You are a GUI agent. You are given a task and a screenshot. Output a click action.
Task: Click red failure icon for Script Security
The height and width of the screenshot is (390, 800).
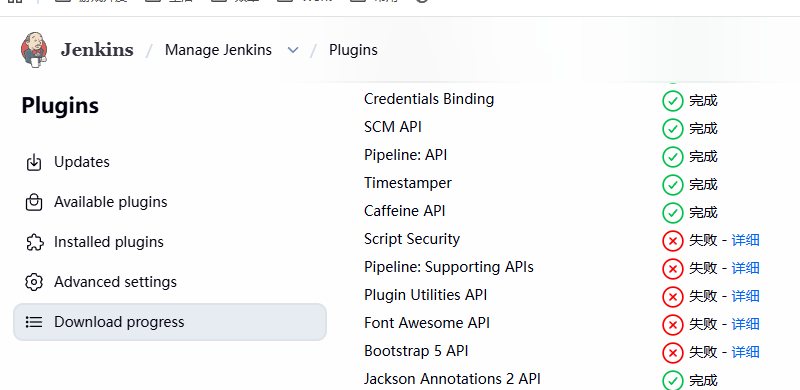point(672,240)
